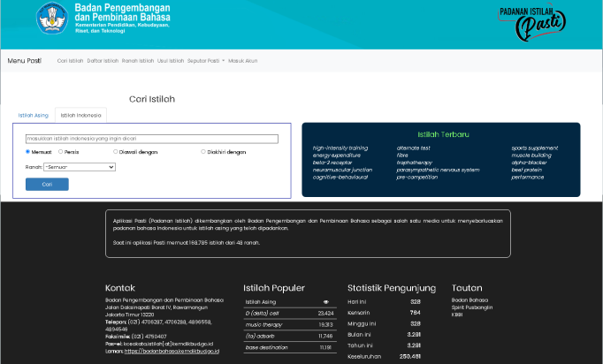Click the Indonesian term search field
The height and width of the screenshot is (364, 603).
click(151, 139)
